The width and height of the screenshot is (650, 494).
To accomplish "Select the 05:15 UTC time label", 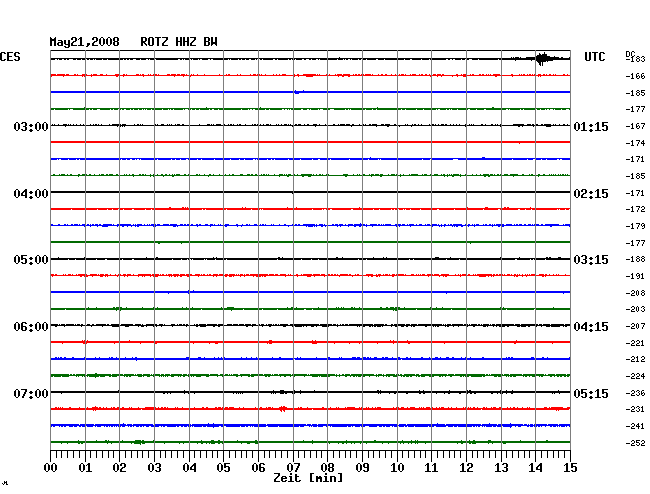I will [x=591, y=393].
